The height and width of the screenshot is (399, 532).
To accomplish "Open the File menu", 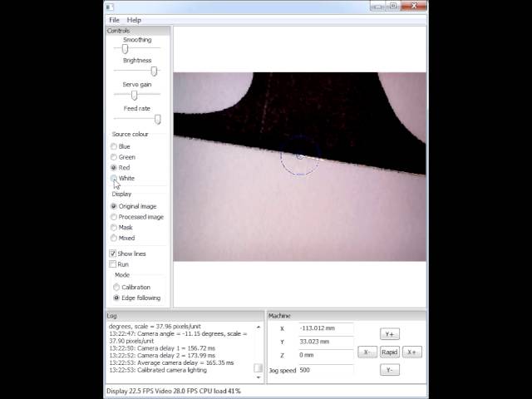I will [x=114, y=20].
